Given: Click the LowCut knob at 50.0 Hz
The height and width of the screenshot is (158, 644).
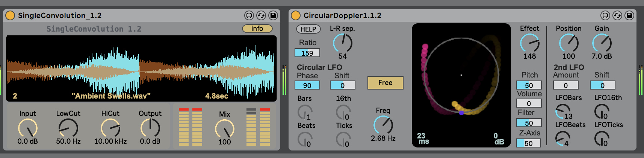Looking at the screenshot, I should [x=68, y=128].
